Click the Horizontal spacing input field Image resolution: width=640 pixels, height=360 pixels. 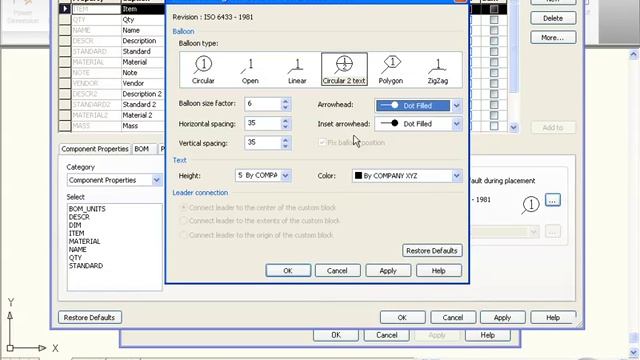point(263,123)
